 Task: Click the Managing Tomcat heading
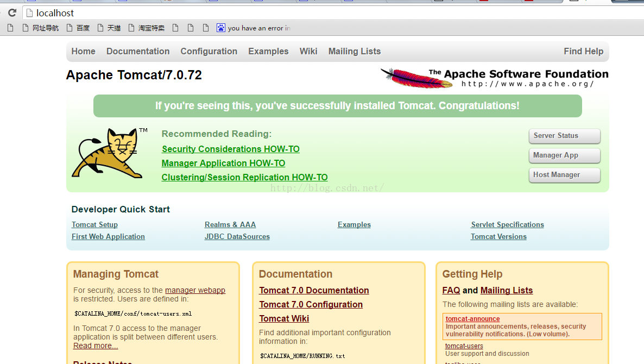coord(116,274)
